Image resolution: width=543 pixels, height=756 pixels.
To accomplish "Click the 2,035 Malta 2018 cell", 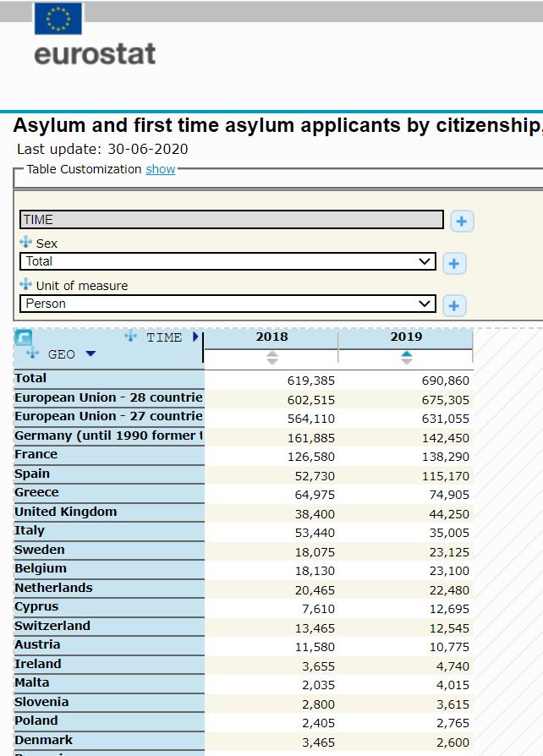I will pyautogui.click(x=271, y=685).
